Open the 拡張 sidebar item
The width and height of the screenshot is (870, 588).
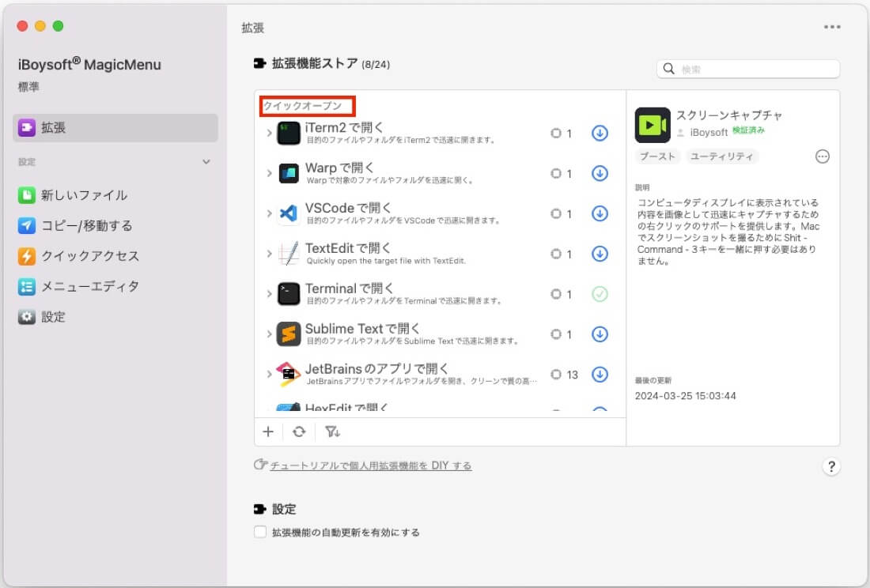[x=115, y=127]
